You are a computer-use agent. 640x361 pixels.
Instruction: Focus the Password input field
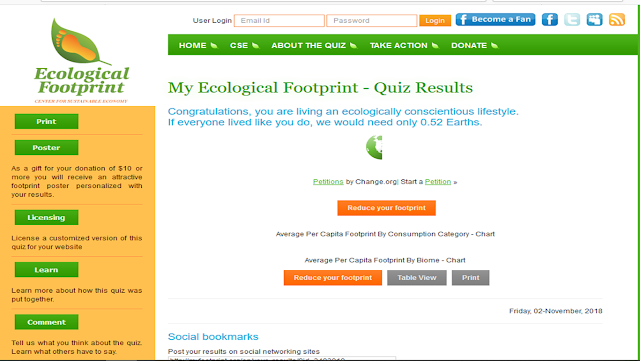coord(371,20)
